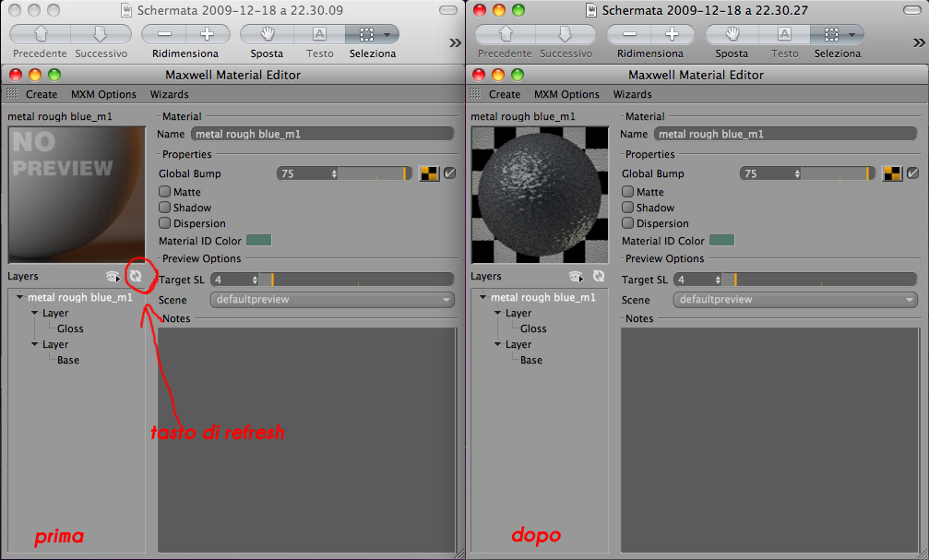This screenshot has width=929, height=560.
Task: Open Wizards menu in left Material Editor
Action: pyautogui.click(x=169, y=94)
